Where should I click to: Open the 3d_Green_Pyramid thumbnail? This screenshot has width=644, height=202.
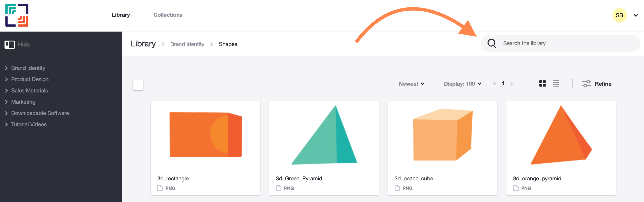324,135
